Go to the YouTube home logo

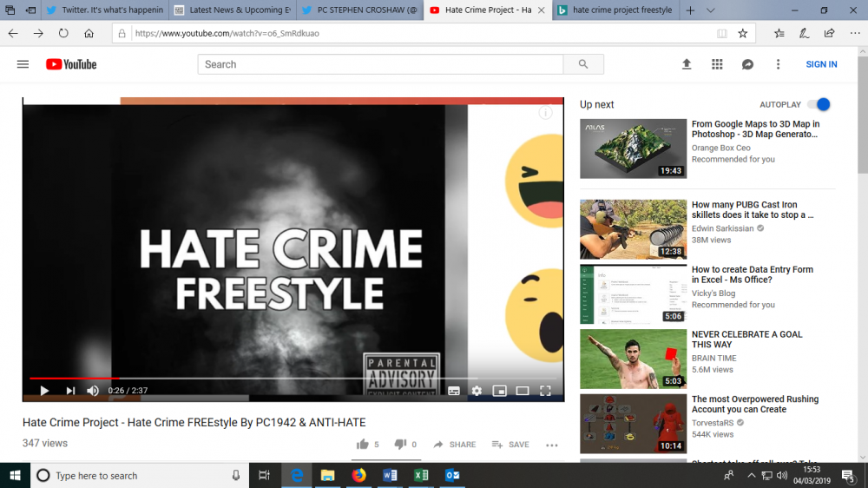(71, 64)
